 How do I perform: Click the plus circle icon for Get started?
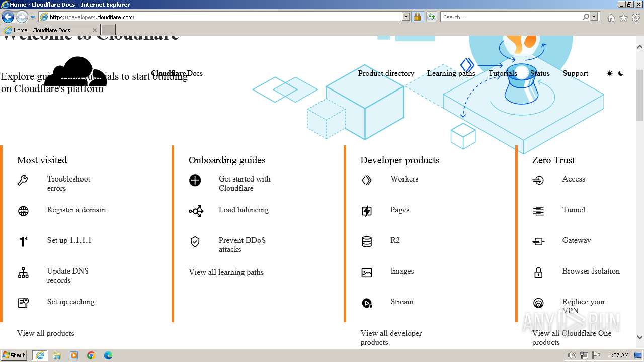[195, 180]
